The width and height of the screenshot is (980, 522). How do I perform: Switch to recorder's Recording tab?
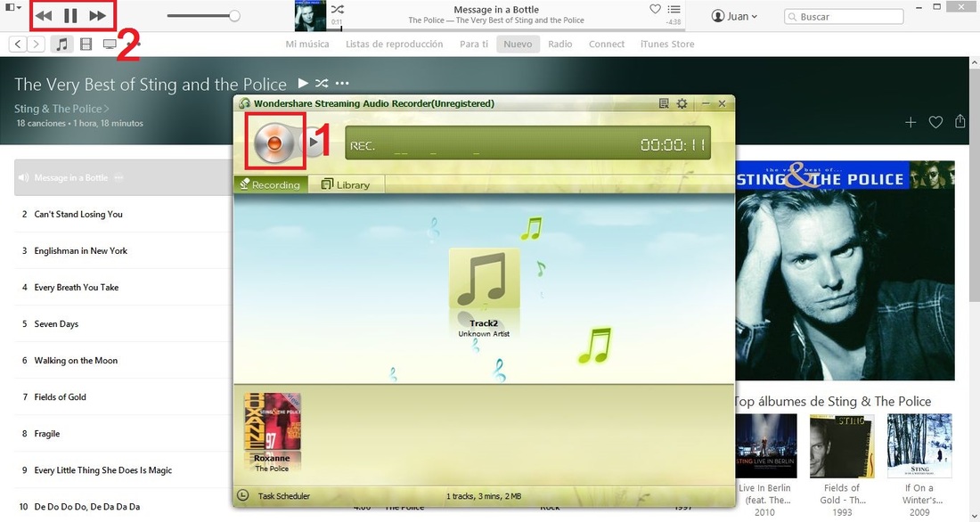click(x=271, y=184)
